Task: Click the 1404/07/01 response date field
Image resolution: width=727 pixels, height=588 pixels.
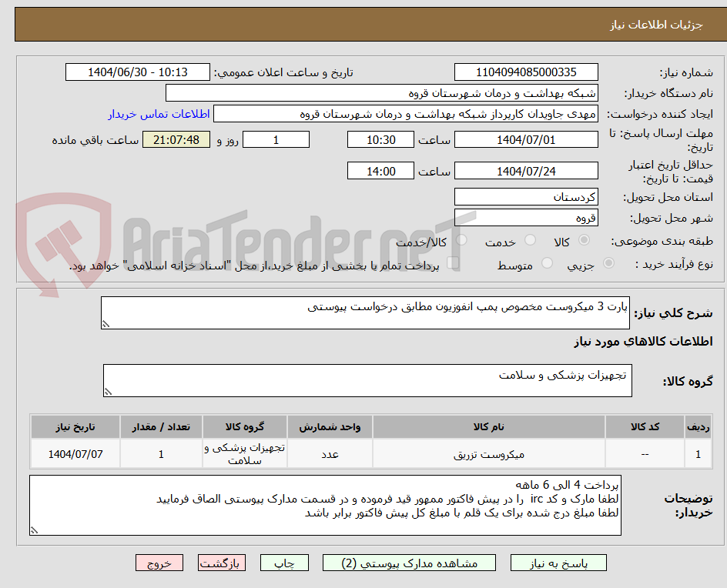Action: (526, 139)
